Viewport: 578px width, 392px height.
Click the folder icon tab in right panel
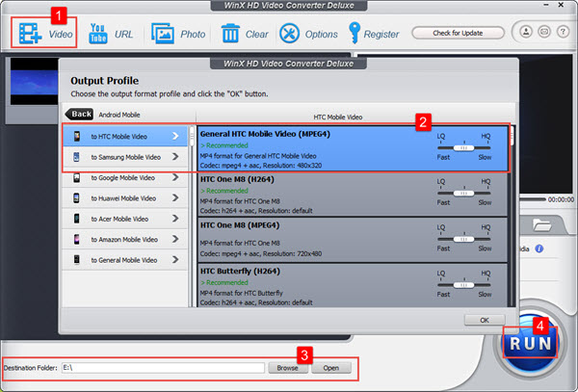coord(541,224)
